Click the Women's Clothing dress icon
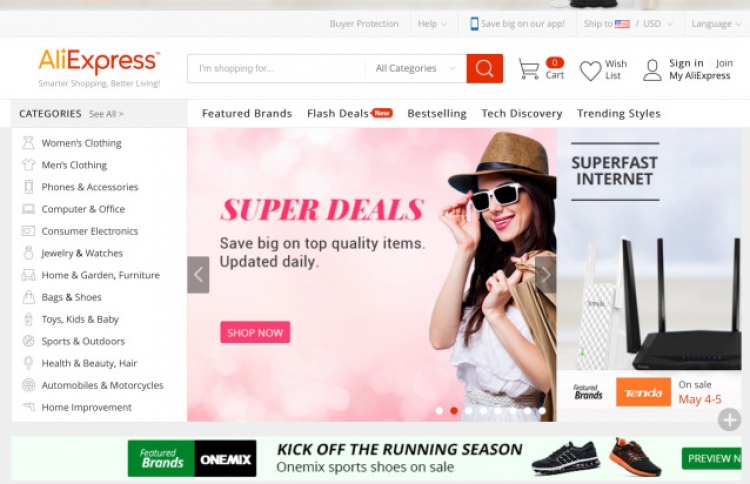This screenshot has height=484, width=750. pos(29,143)
